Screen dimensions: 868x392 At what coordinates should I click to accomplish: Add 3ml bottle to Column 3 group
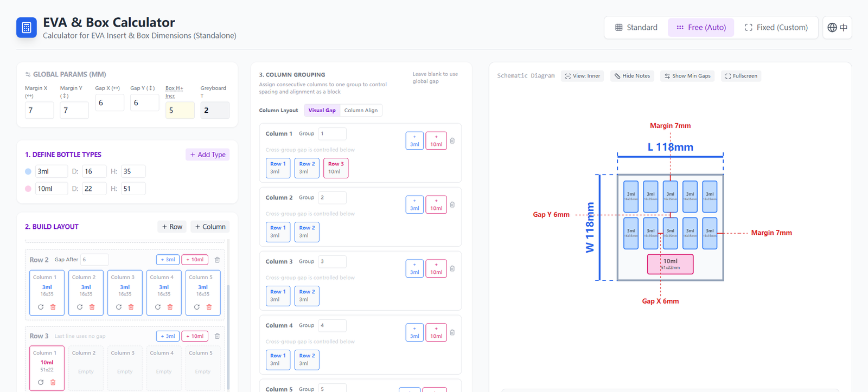click(x=414, y=269)
